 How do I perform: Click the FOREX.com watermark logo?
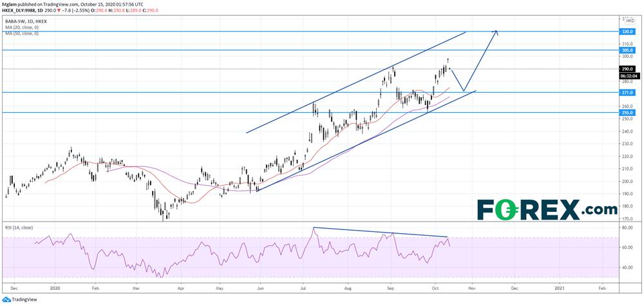tap(547, 209)
